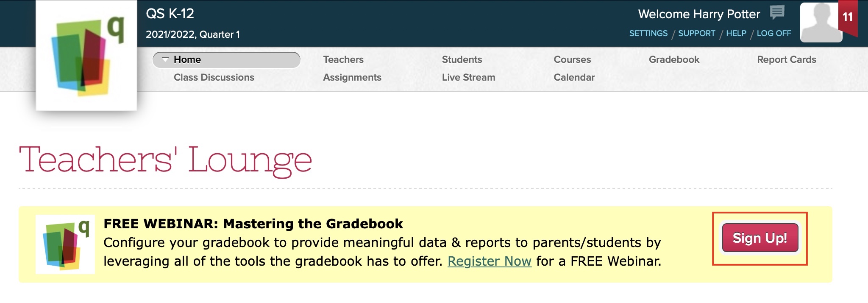The width and height of the screenshot is (868, 303).
Task: Click LOG OFF
Action: [774, 33]
